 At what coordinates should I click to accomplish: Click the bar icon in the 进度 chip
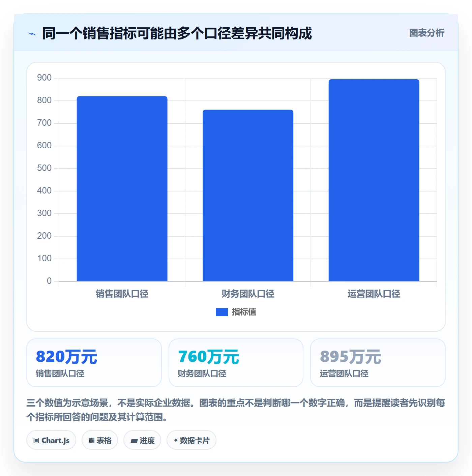(x=134, y=441)
